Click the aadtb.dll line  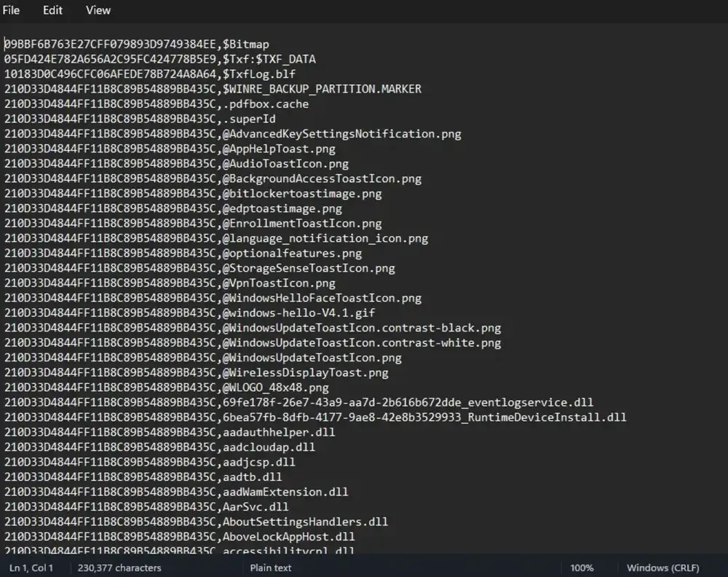coord(143,477)
